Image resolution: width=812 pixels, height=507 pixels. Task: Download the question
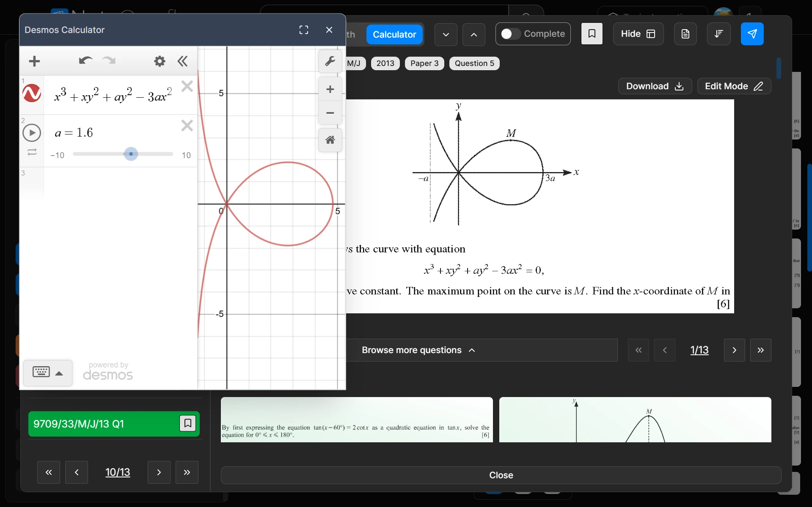655,86
